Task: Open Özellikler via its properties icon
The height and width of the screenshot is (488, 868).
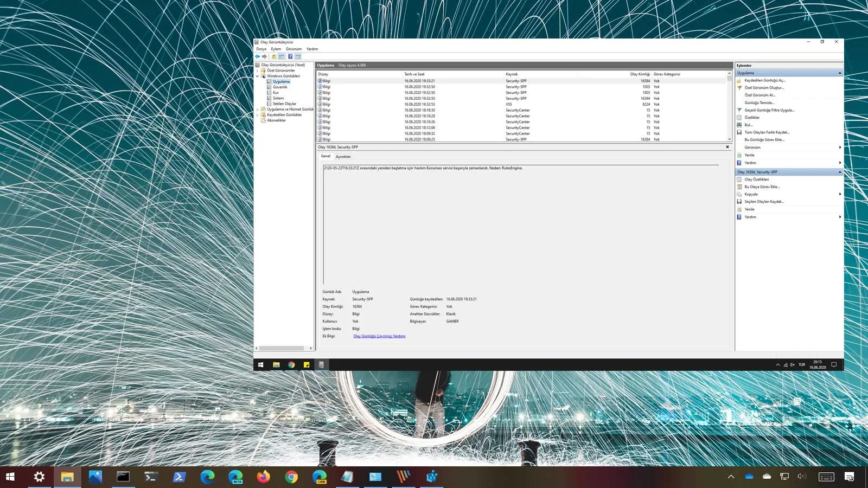Action: pos(739,117)
